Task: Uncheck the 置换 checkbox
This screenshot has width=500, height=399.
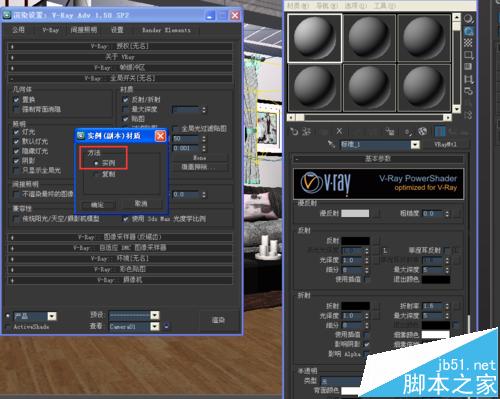Action: (16, 99)
